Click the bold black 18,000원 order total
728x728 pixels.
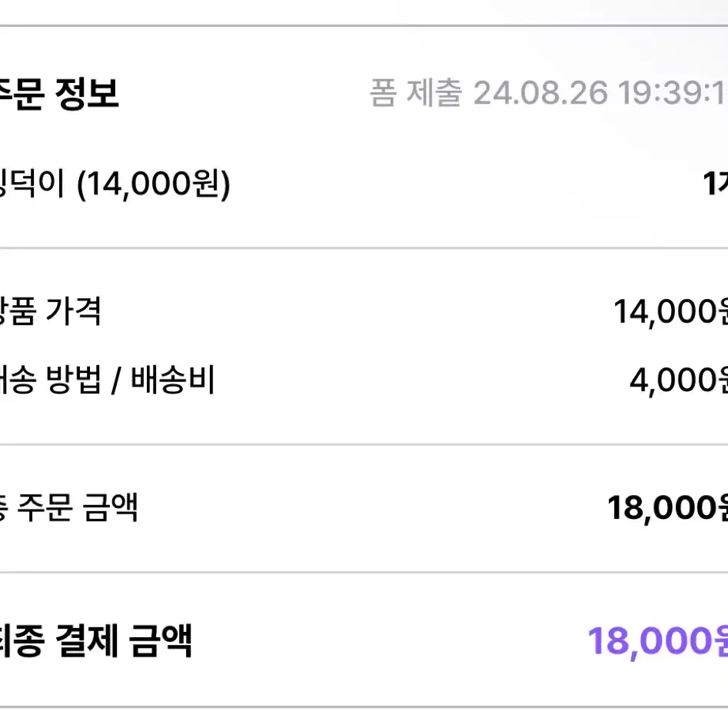(667, 508)
